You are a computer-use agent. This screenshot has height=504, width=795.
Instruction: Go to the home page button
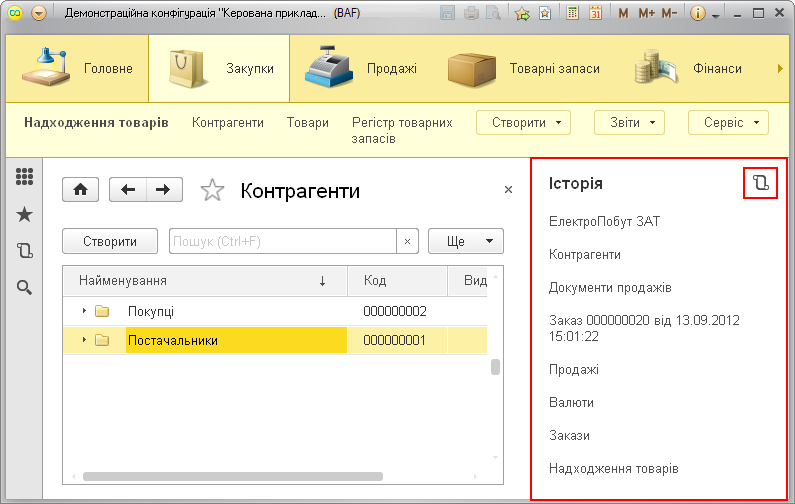[81, 190]
